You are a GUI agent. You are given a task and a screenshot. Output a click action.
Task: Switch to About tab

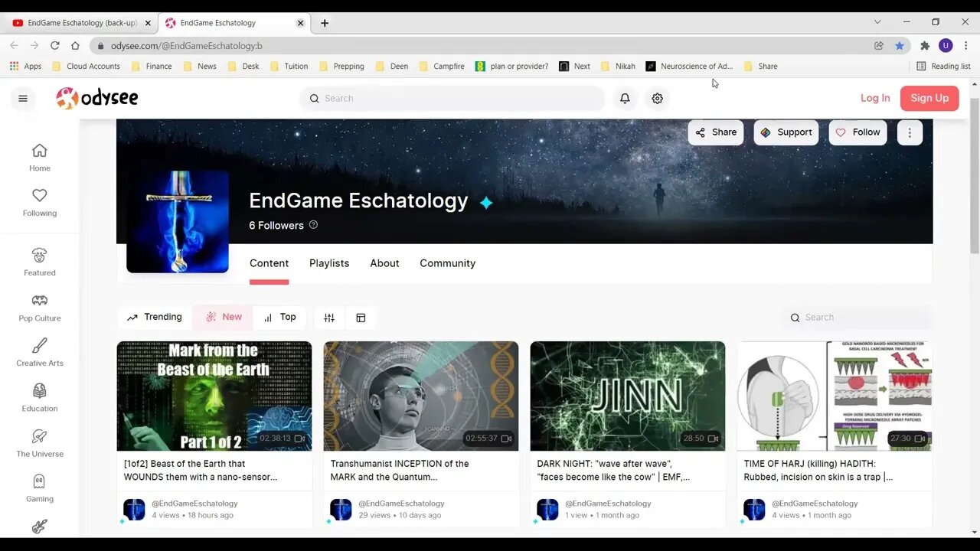(384, 263)
